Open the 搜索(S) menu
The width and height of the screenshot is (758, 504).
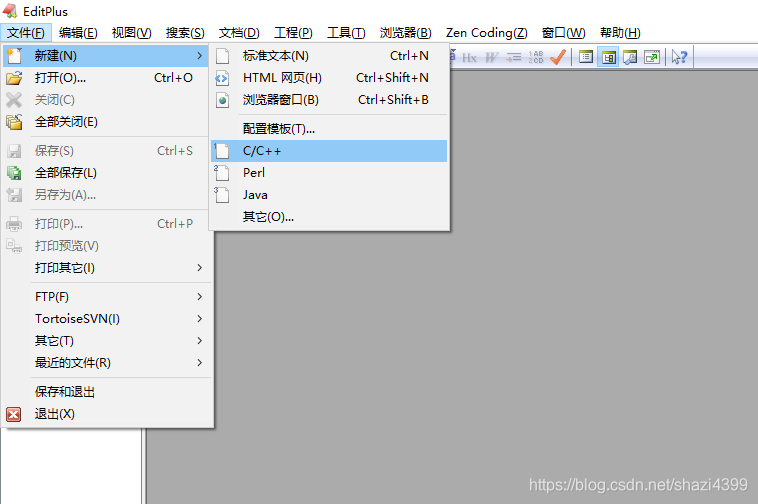(185, 33)
